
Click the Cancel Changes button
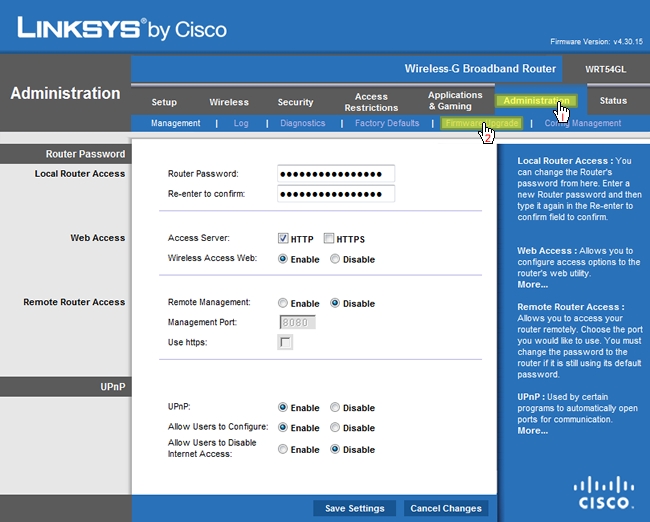[447, 508]
